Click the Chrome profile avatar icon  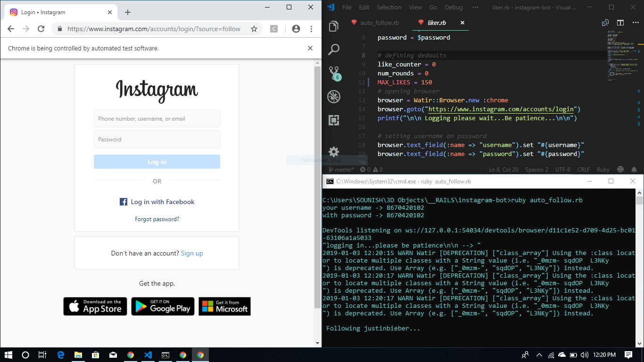tap(296, 29)
